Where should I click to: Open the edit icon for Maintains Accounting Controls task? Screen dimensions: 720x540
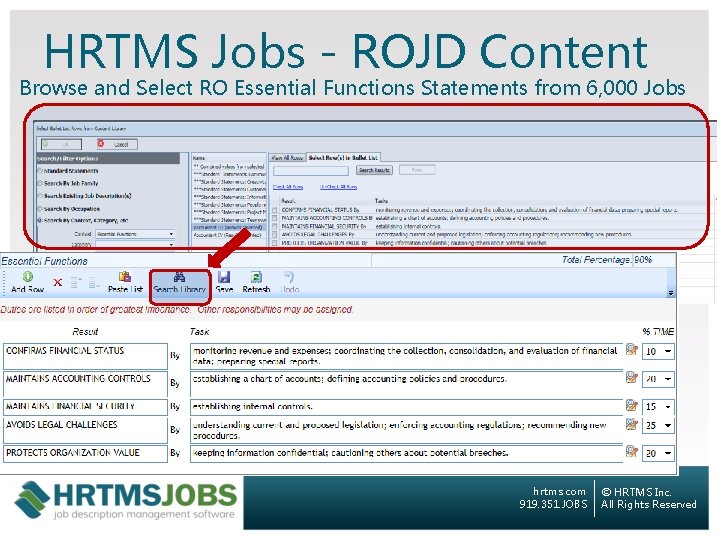tap(632, 377)
